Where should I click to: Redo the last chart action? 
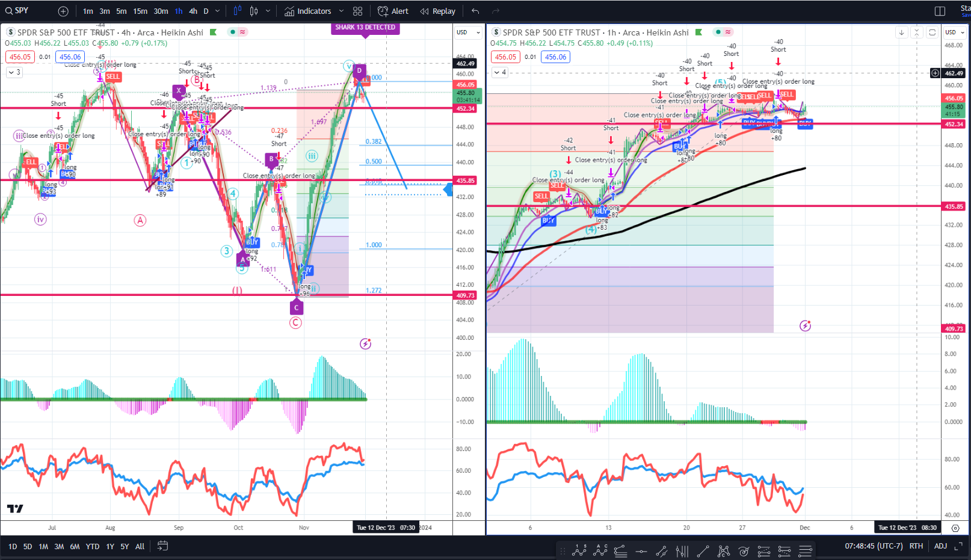point(496,11)
